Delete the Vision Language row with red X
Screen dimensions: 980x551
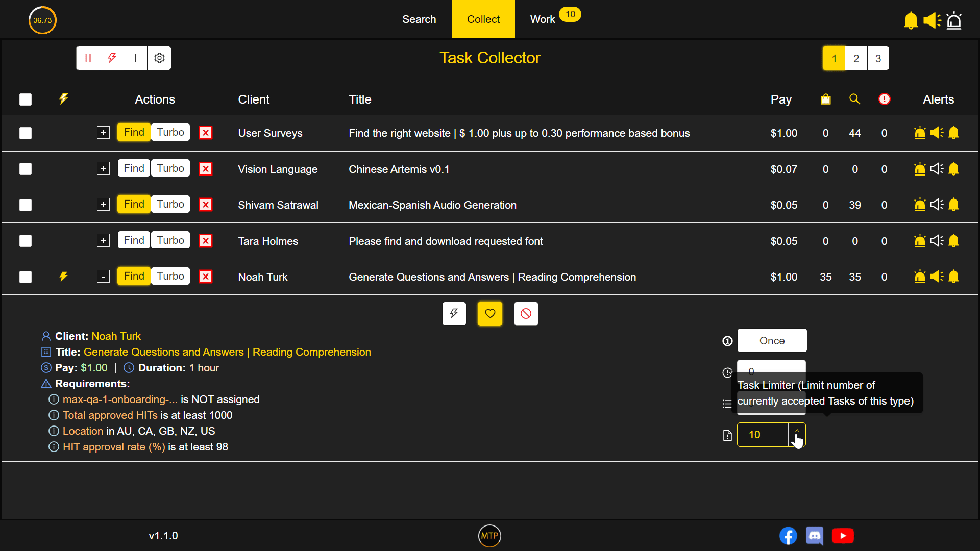pyautogui.click(x=206, y=169)
